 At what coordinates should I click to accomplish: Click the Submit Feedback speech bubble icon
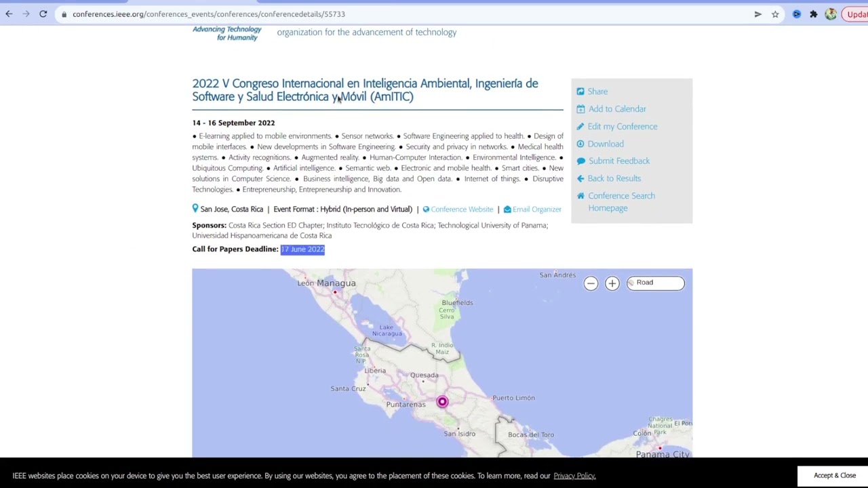pyautogui.click(x=580, y=161)
